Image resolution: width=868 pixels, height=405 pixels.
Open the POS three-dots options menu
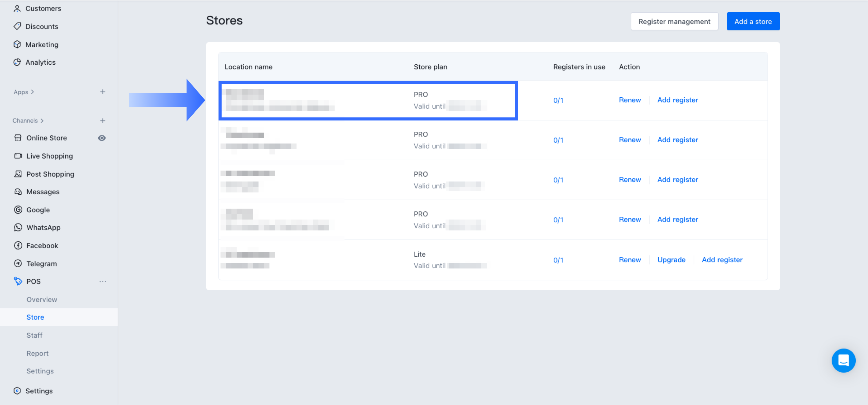(102, 281)
